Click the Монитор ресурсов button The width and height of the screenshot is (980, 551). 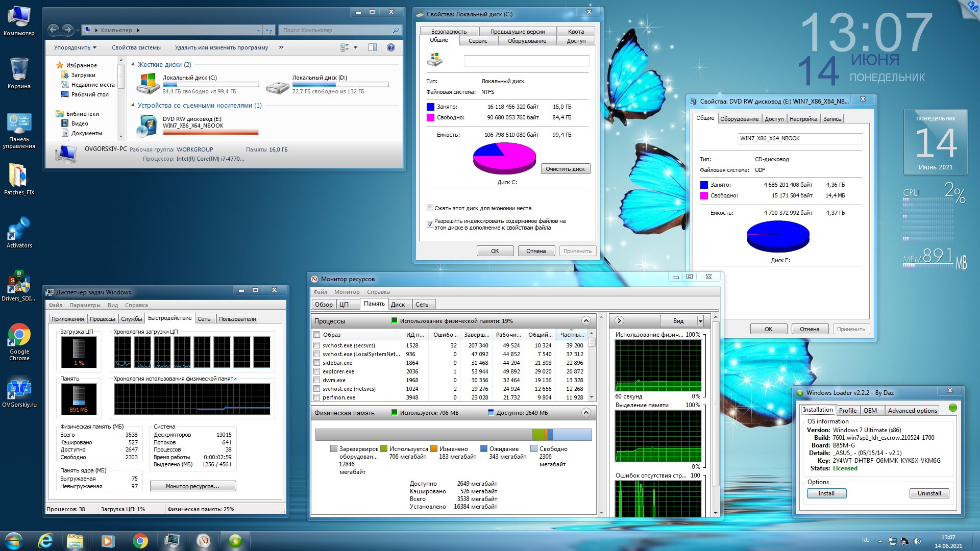point(193,486)
